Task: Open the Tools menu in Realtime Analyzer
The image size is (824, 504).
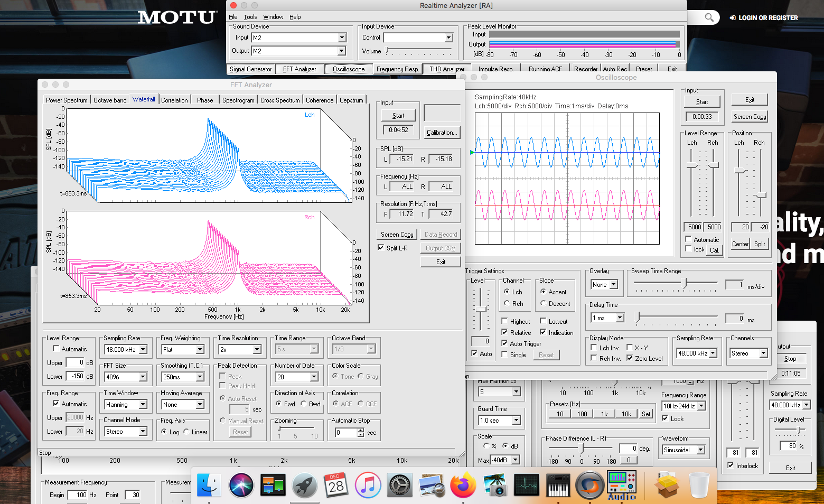Action: 250,17
